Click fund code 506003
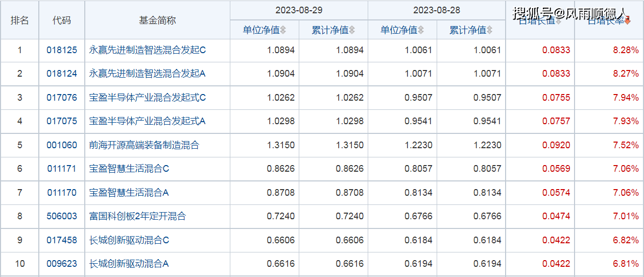Image resolution: width=644 pixels, height=277 pixels. click(62, 216)
